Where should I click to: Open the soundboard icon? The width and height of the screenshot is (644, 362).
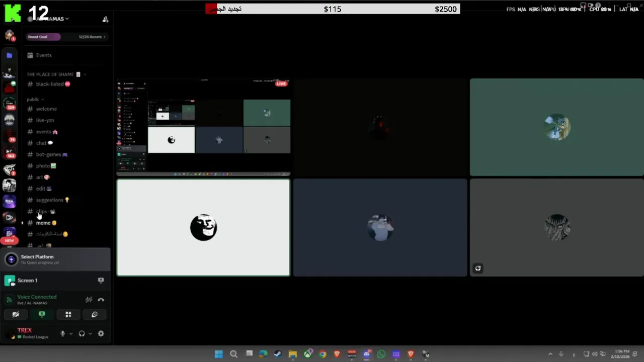pyautogui.click(x=94, y=314)
